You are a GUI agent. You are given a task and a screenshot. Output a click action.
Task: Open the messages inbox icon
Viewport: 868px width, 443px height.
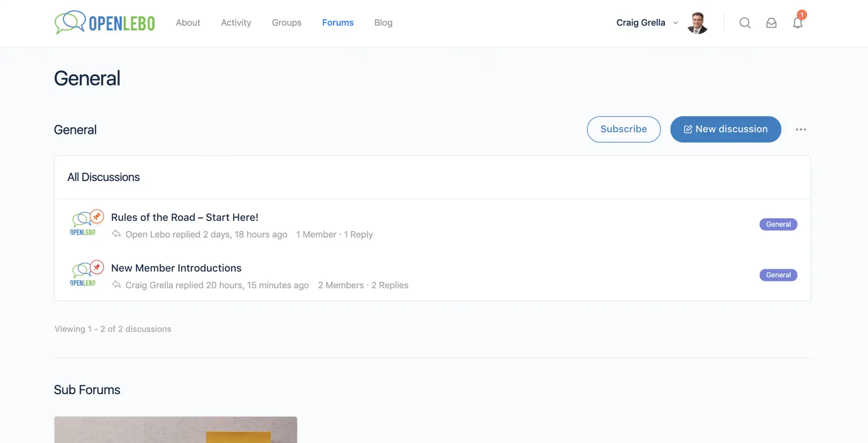[771, 23]
